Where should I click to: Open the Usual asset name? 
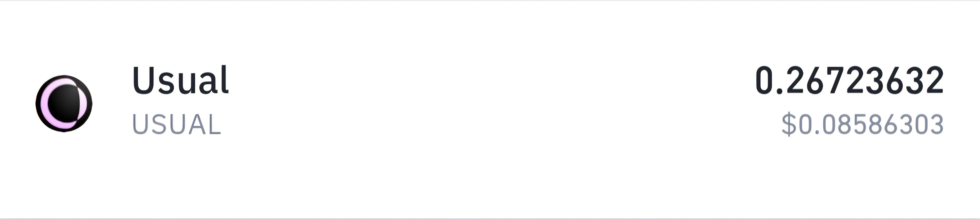(181, 80)
